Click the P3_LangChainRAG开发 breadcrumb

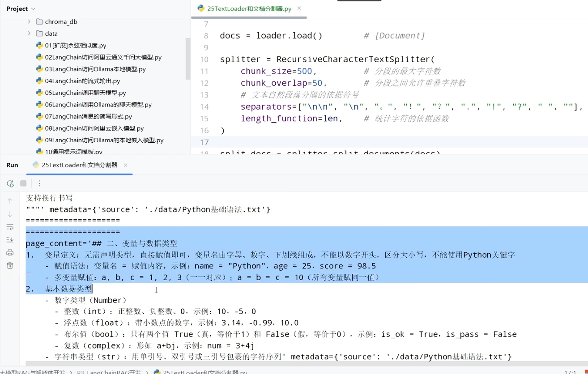tap(108, 372)
